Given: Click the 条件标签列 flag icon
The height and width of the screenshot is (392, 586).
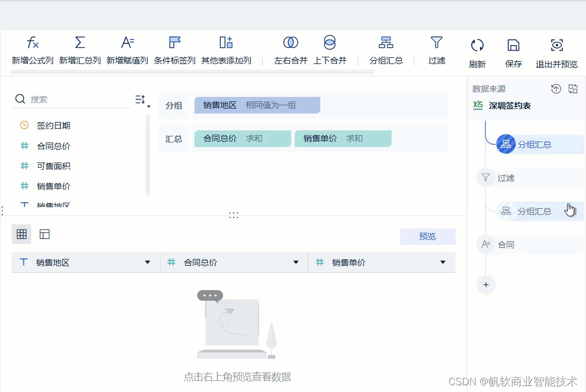Looking at the screenshot, I should pos(175,41).
